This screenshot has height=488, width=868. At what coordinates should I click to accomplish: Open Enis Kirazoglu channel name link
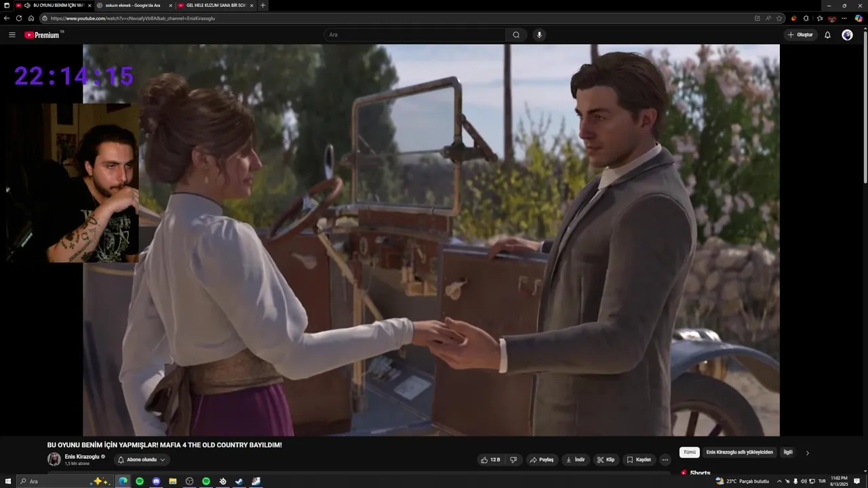81,457
